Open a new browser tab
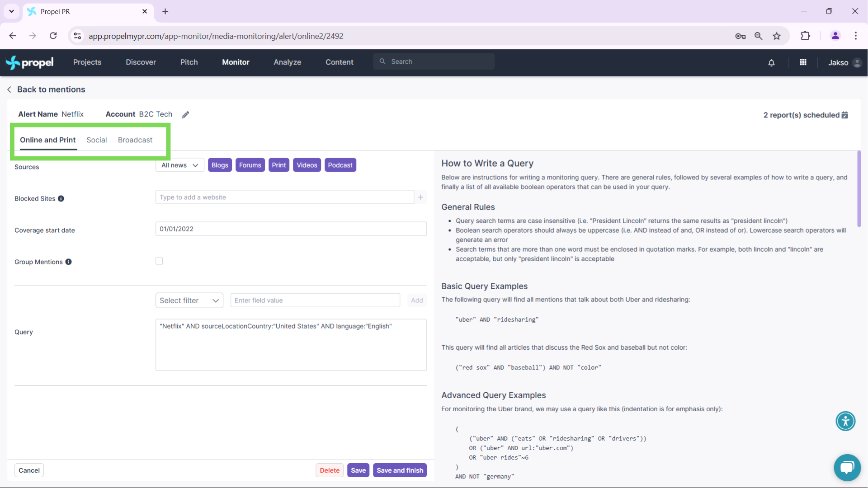This screenshot has height=488, width=868. (x=165, y=11)
